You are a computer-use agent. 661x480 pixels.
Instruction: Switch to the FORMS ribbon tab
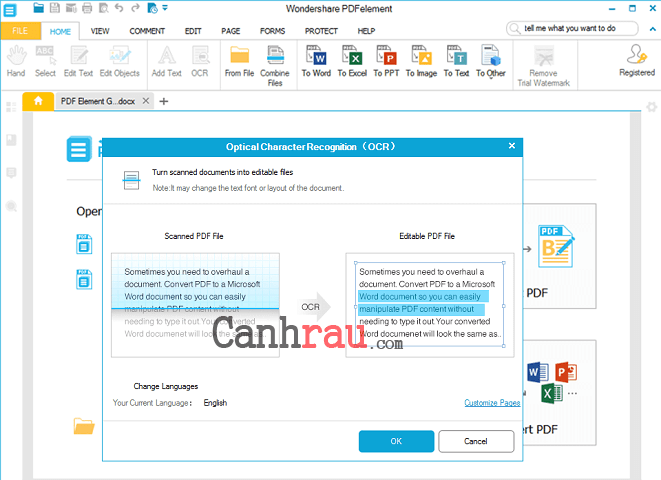pos(272,31)
